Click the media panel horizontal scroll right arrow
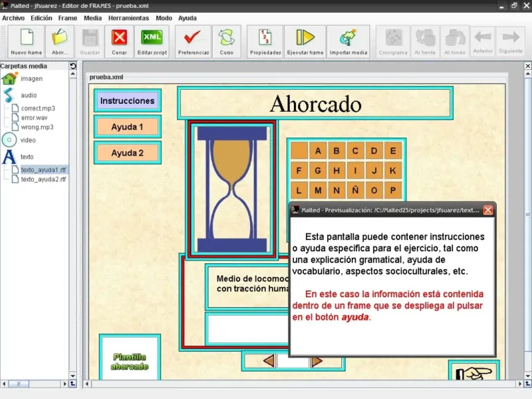 point(65,384)
